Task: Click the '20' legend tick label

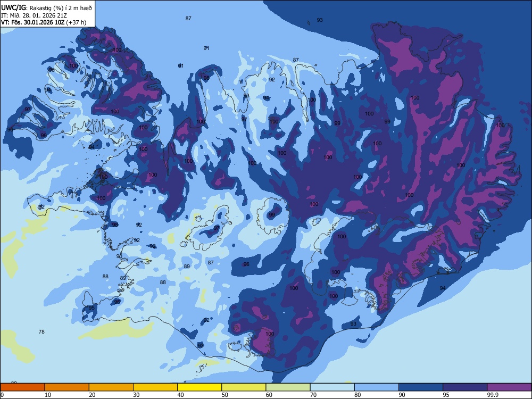Action: click(x=92, y=395)
